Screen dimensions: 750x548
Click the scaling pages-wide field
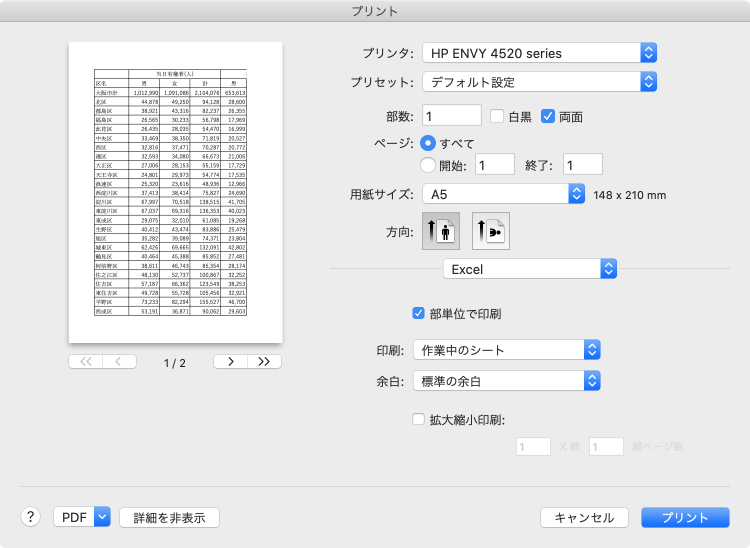point(533,447)
